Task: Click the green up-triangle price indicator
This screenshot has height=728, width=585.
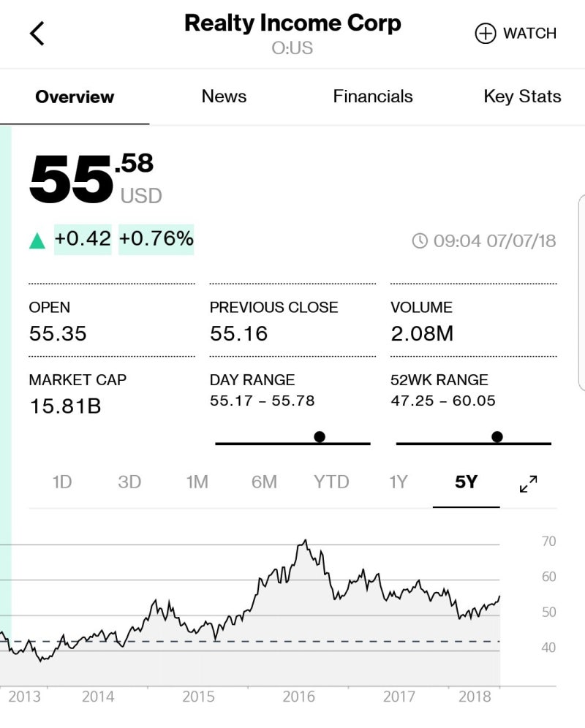Action: (x=37, y=240)
